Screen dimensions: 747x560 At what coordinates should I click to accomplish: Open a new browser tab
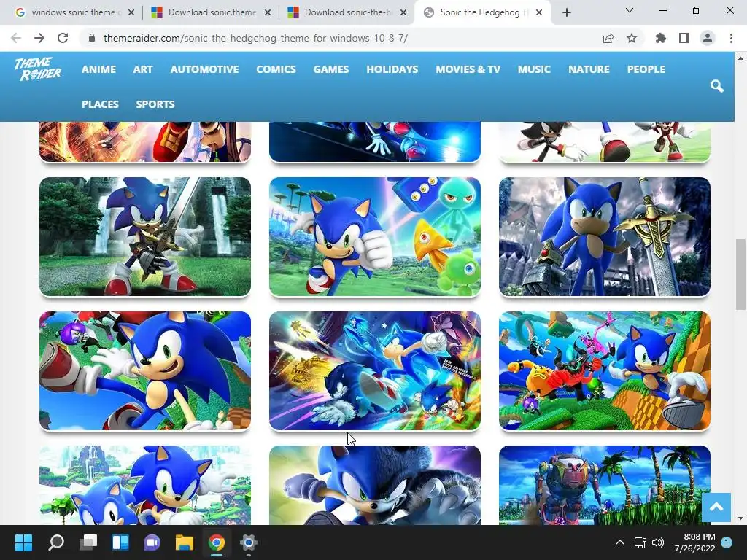(566, 13)
